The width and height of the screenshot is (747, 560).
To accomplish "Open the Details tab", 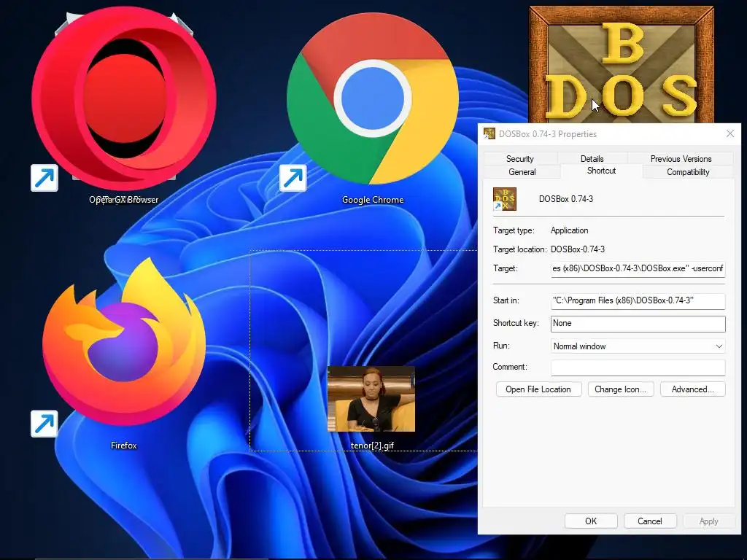I will 592,158.
